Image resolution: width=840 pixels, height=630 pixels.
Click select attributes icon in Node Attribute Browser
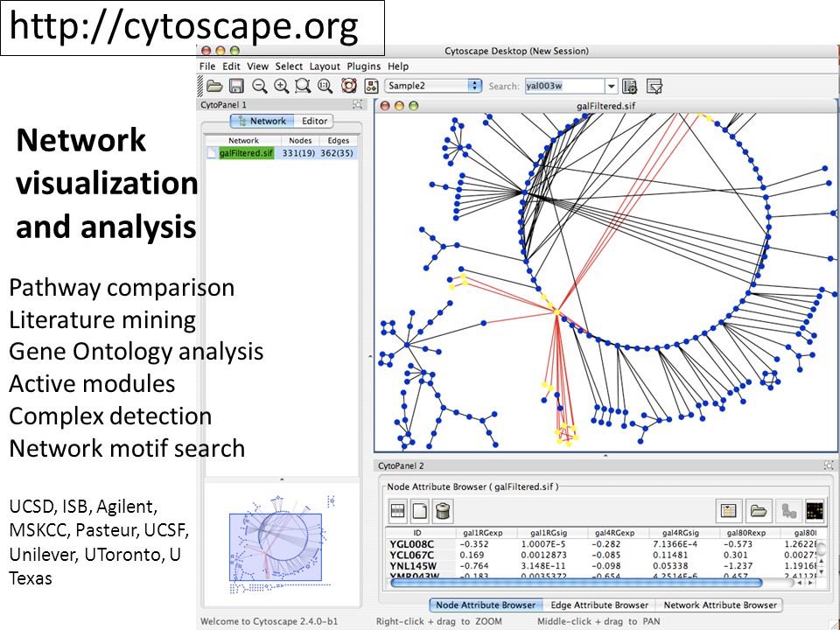[397, 510]
